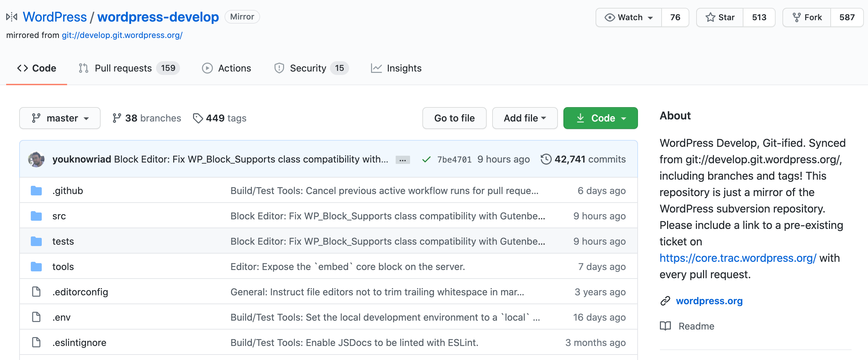Open the https://core.trac.wordpress.org/ link
Viewport: 868px width, 360px height.
click(738, 258)
